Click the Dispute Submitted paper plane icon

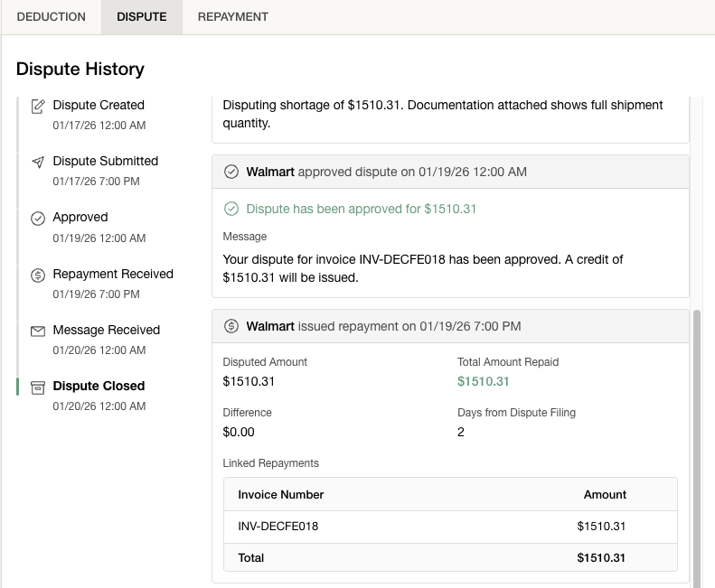[x=38, y=163]
